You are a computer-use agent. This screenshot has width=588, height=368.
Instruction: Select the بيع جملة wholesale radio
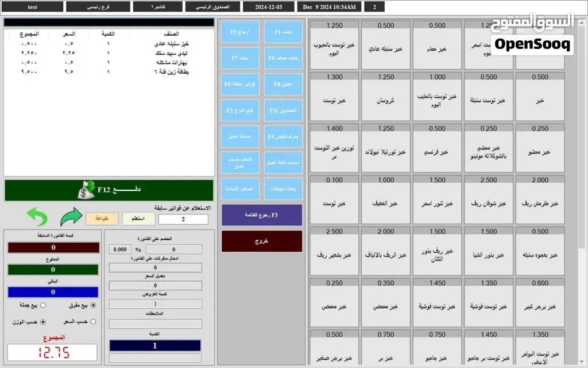43,305
